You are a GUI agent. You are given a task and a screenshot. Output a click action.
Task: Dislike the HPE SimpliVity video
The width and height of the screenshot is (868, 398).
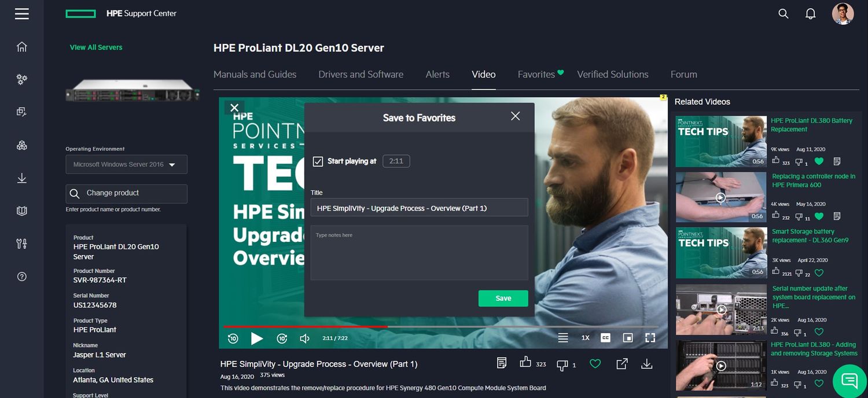pyautogui.click(x=562, y=365)
